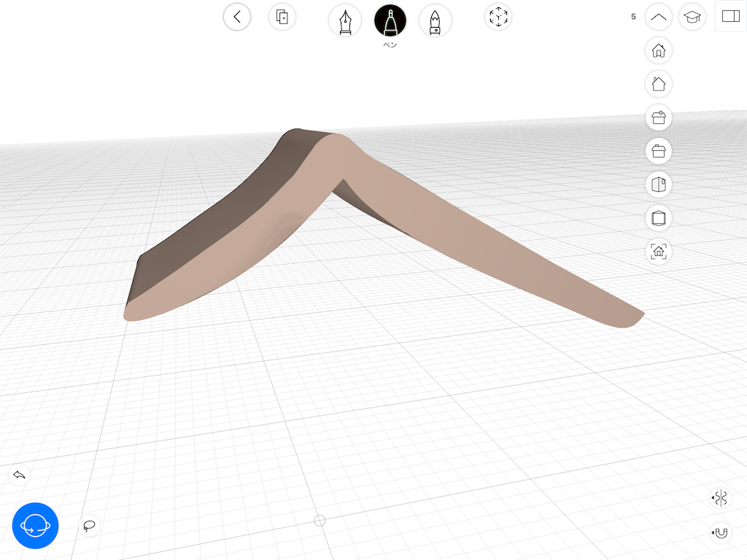Viewport: 747px width, 560px height.
Task: Select the active ペン pen tool
Action: tap(390, 21)
